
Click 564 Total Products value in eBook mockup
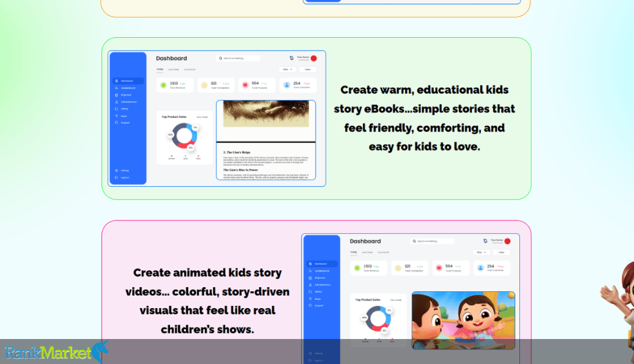coord(255,84)
